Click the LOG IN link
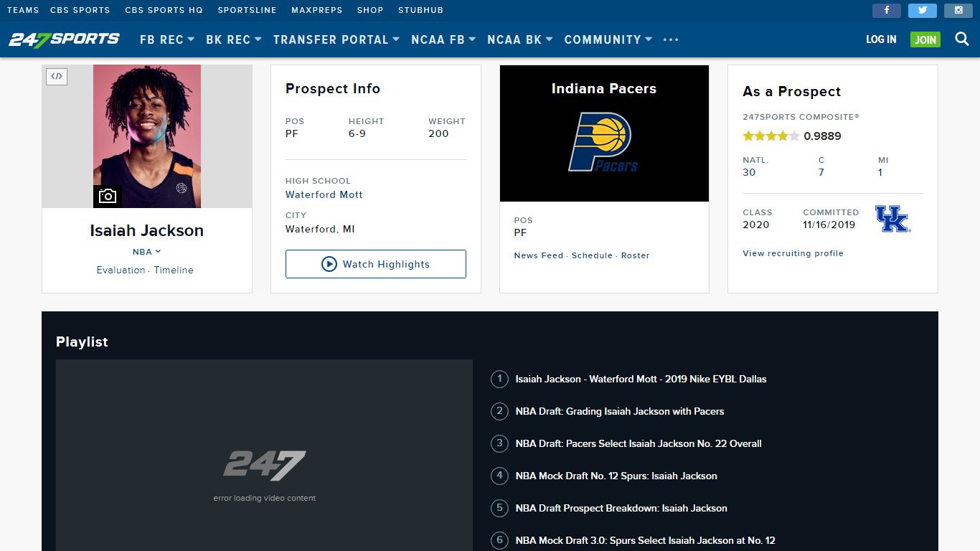Viewport: 980px width, 551px height. click(x=881, y=39)
